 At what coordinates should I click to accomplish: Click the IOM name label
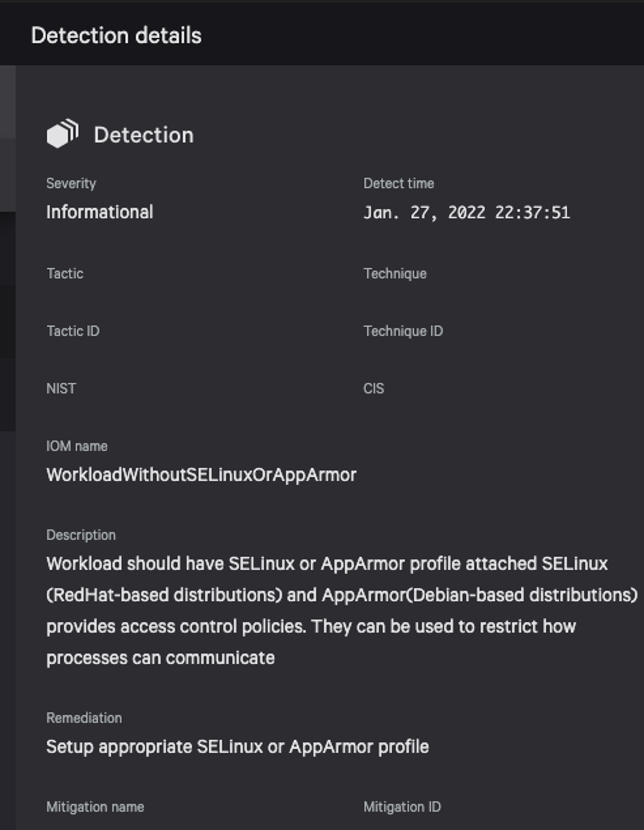pyautogui.click(x=77, y=446)
